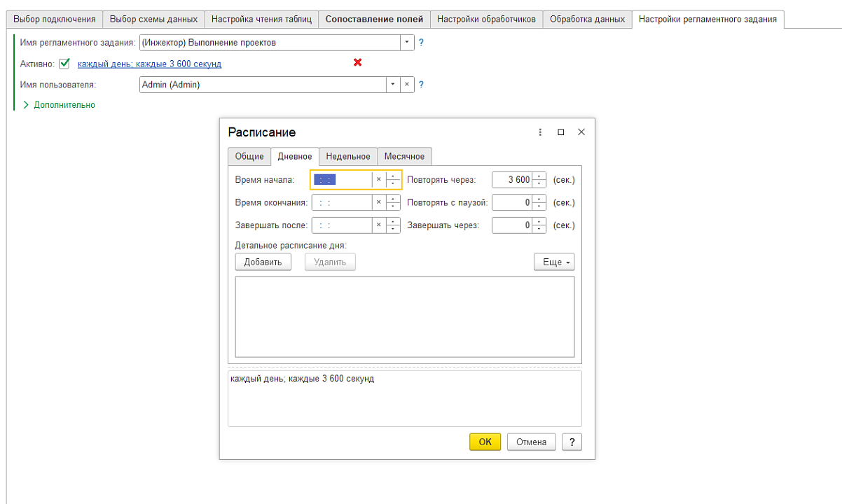Open the Сопоставление полей tab

(x=374, y=19)
